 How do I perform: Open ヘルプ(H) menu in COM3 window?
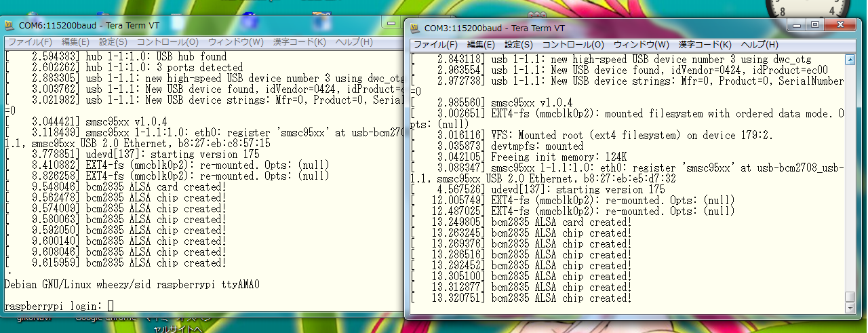[x=758, y=45]
